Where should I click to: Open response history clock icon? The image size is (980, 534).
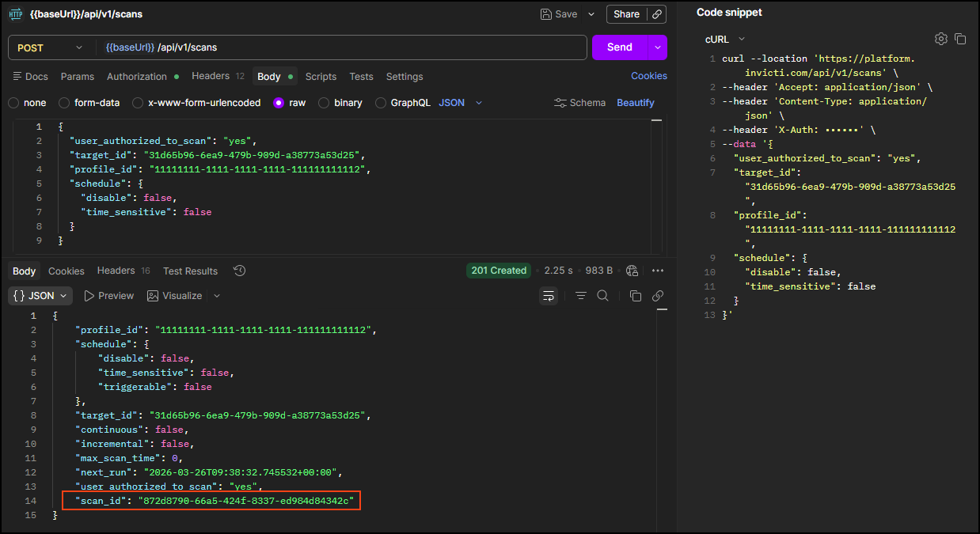point(239,271)
